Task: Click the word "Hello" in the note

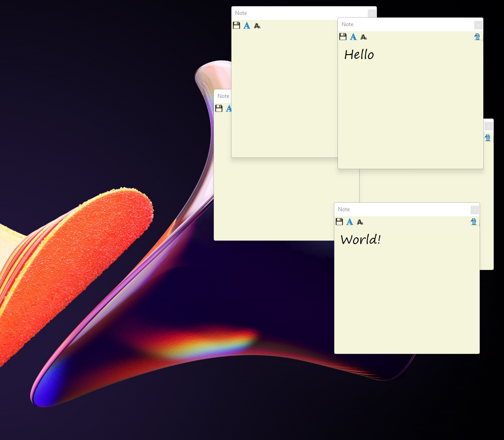Action: click(x=359, y=55)
